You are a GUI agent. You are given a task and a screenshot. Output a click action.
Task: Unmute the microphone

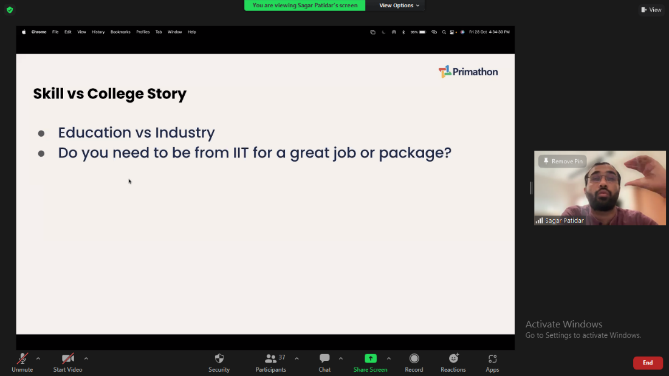pos(22,363)
